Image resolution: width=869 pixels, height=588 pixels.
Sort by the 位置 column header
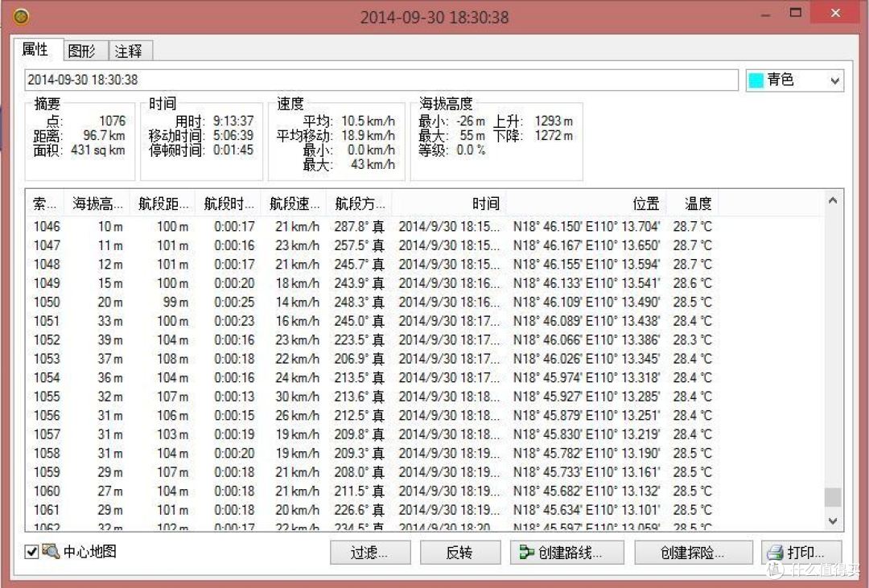click(x=586, y=204)
